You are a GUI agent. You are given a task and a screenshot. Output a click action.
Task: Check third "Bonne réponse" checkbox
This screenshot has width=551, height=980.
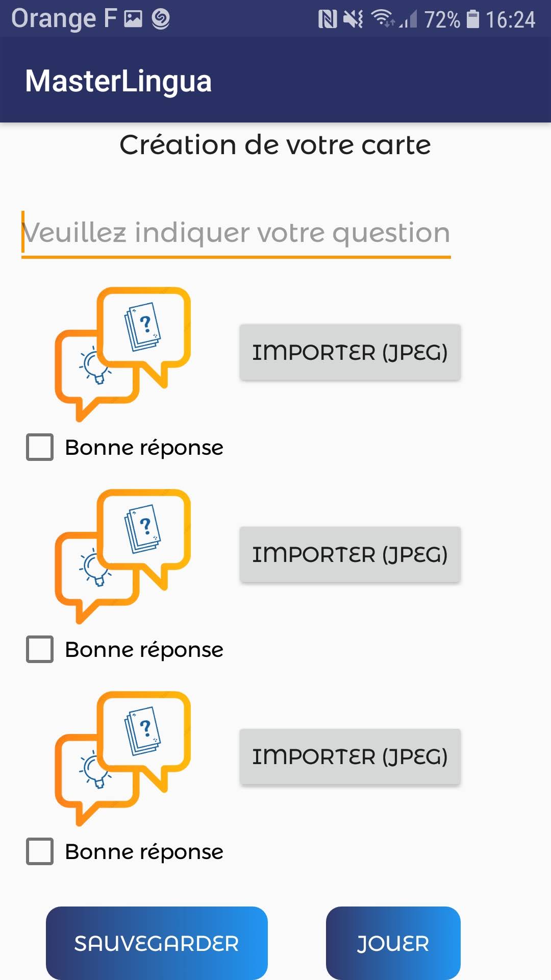[40, 851]
